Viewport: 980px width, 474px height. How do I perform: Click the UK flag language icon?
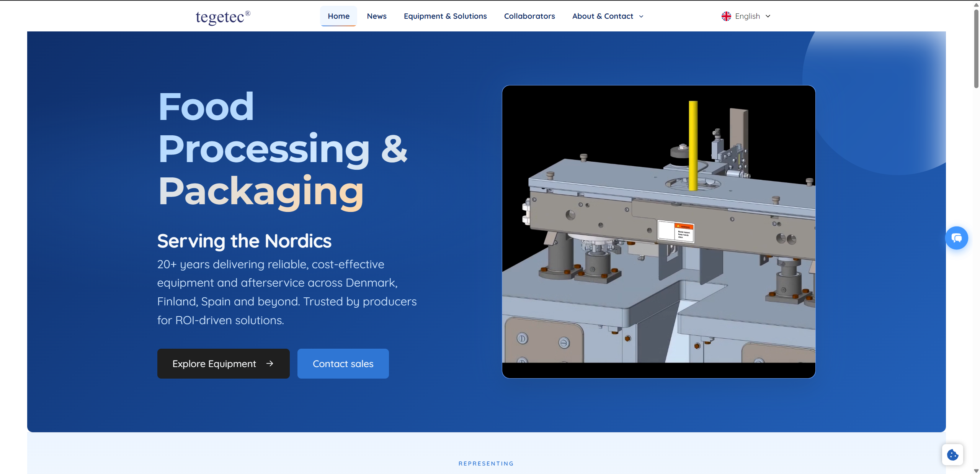[726, 16]
